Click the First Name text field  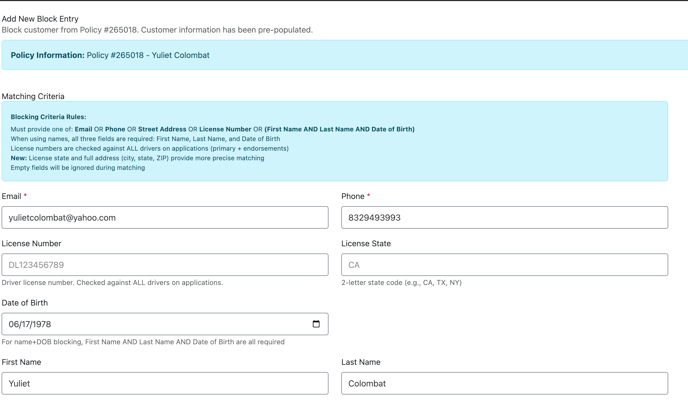[165, 383]
